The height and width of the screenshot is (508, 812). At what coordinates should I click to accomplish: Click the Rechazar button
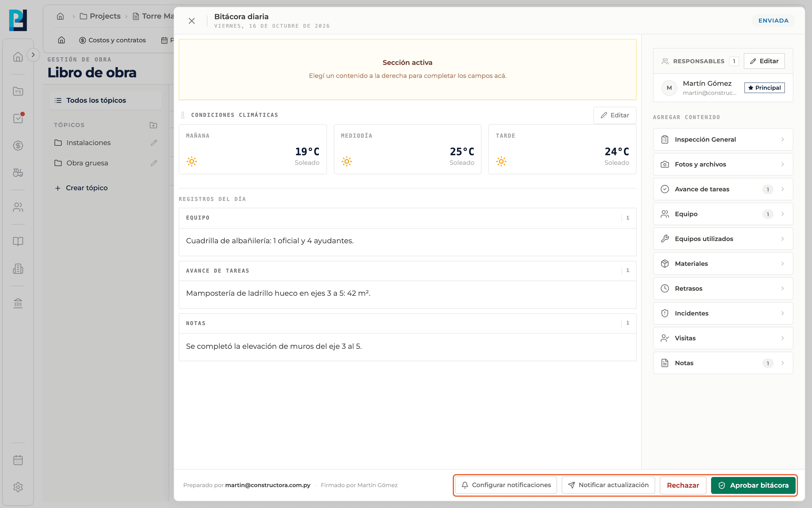(x=683, y=485)
